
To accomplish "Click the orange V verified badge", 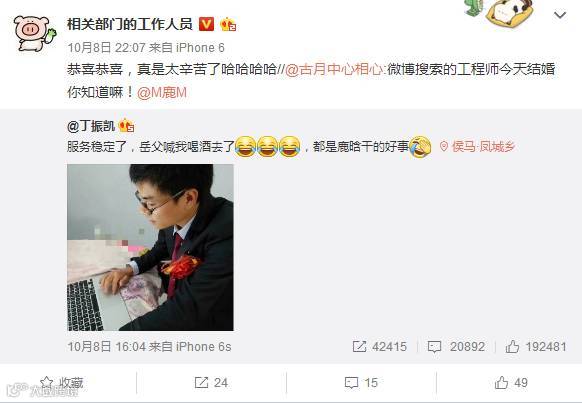I will [x=206, y=24].
